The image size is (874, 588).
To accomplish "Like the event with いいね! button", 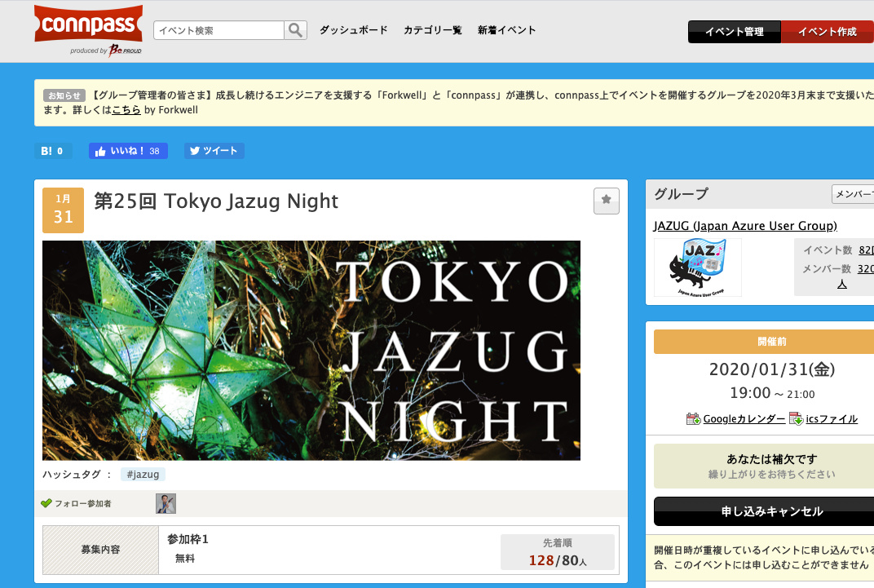I will pyautogui.click(x=128, y=151).
